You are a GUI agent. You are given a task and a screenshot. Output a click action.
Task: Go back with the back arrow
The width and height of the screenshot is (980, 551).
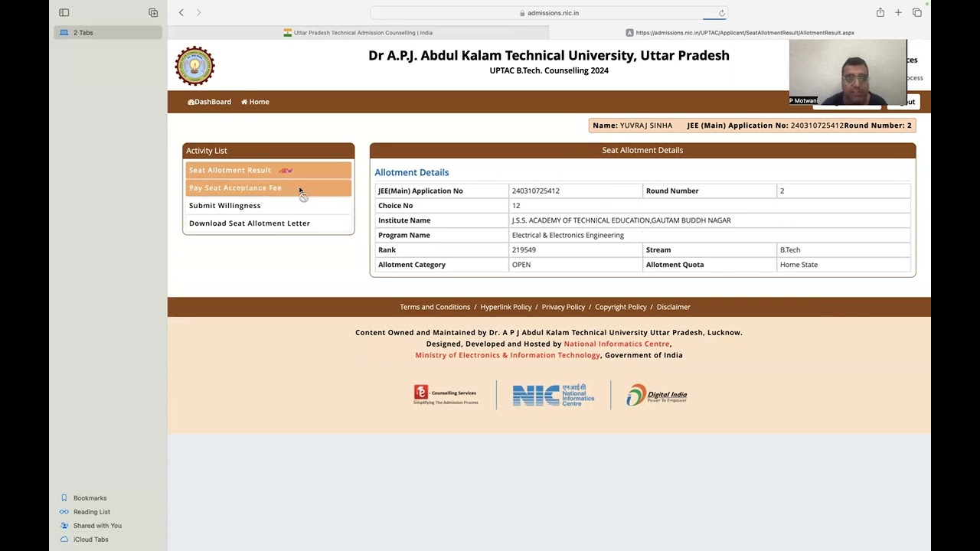coord(181,12)
